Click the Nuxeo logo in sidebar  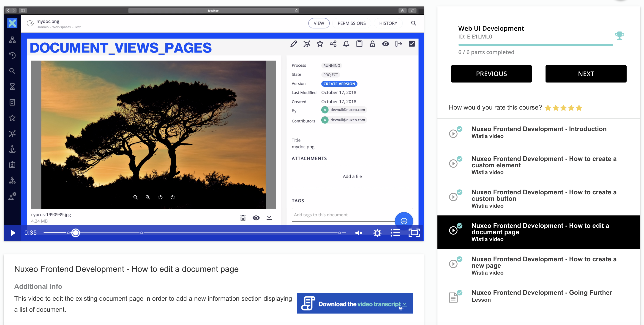coord(12,23)
